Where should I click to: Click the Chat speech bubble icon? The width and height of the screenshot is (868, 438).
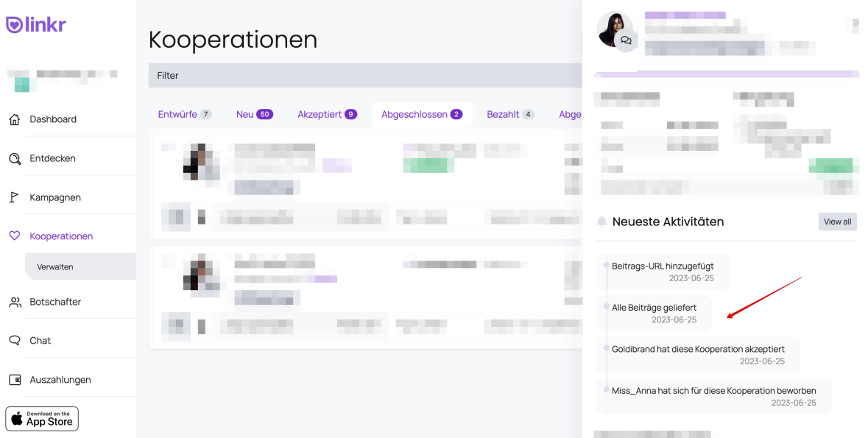(x=15, y=341)
